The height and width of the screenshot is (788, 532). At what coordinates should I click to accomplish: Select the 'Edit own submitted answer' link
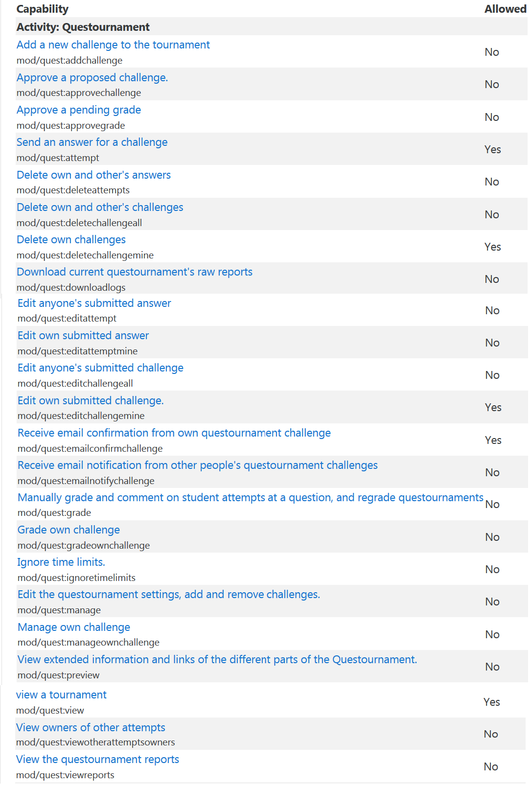point(83,336)
